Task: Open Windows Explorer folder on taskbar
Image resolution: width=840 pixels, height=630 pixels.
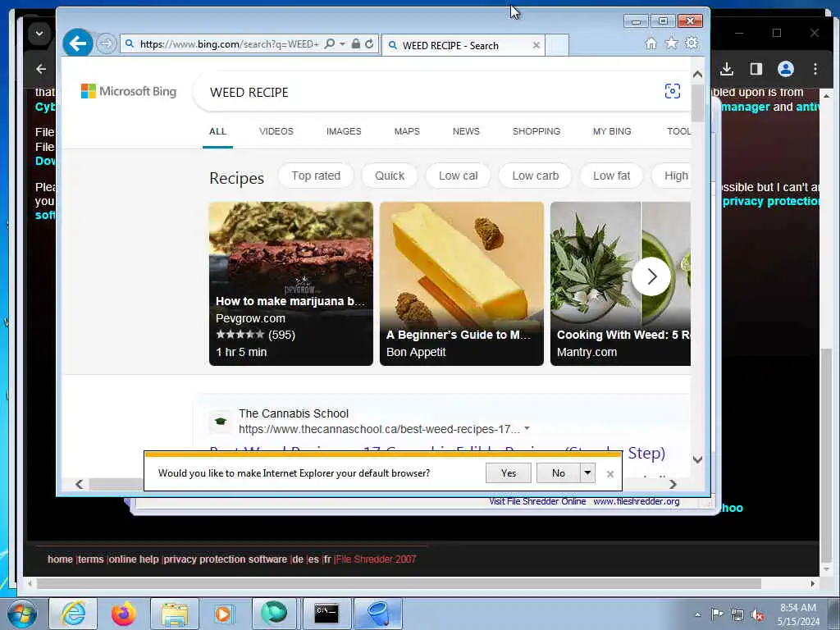Action: (175, 614)
